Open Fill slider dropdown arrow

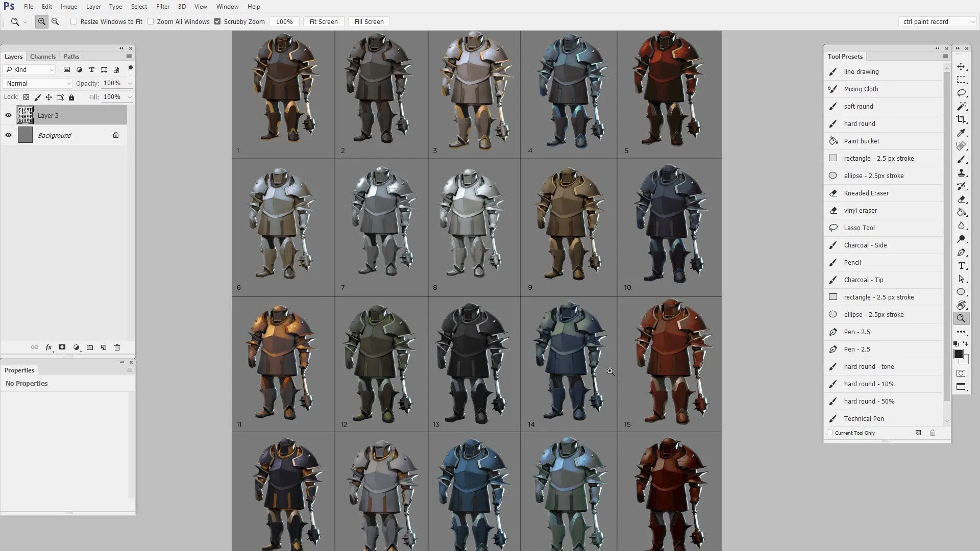130,97
